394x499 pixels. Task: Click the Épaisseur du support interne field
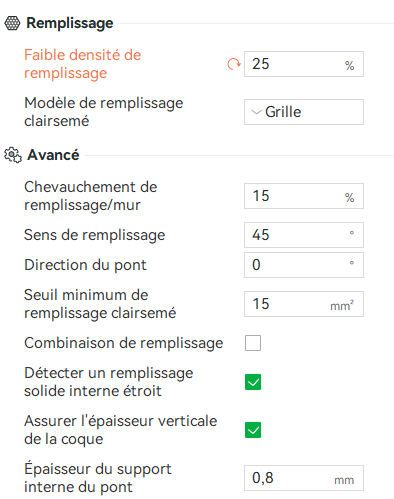[304, 478]
